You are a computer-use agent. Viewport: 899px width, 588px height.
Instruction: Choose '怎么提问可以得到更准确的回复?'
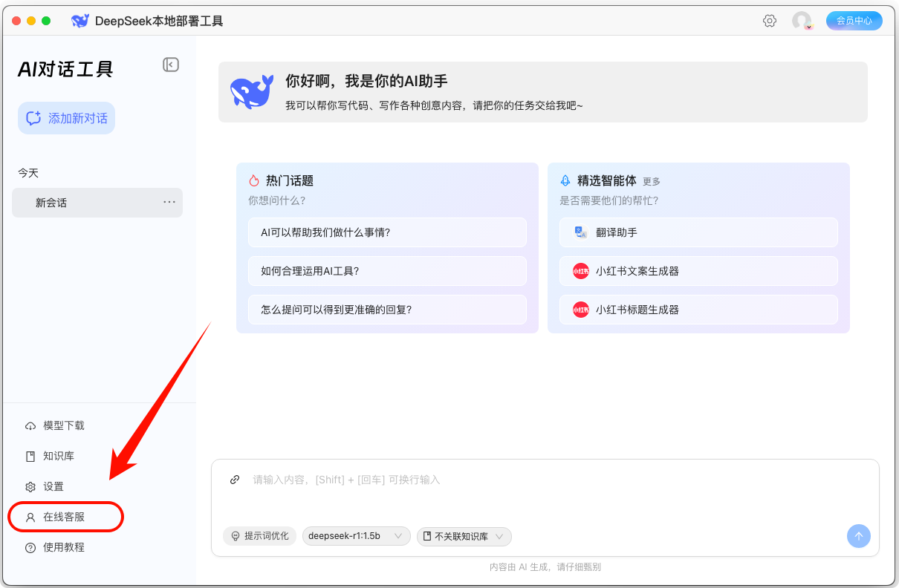click(387, 310)
